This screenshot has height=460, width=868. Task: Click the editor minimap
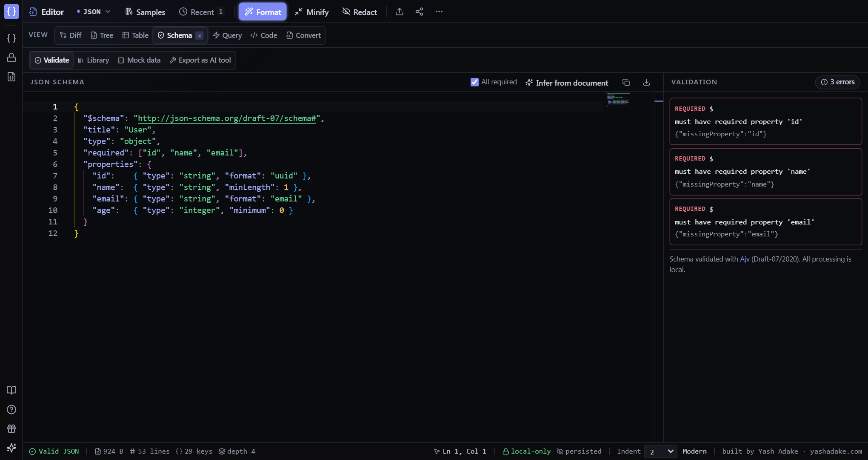618,99
